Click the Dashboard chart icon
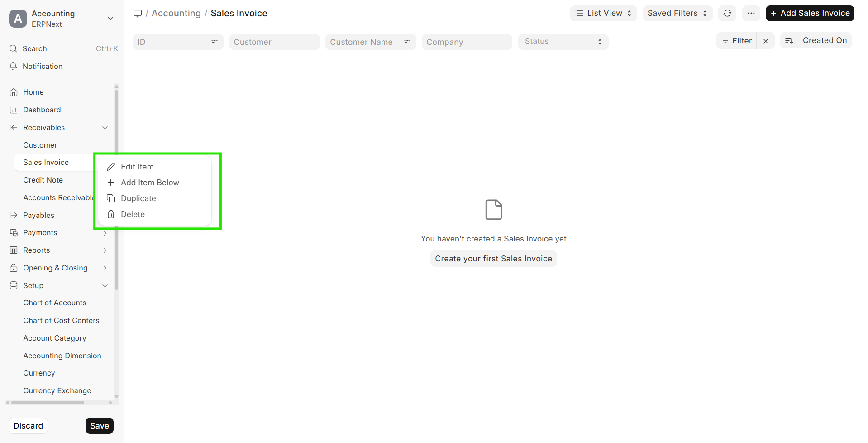The width and height of the screenshot is (868, 443). click(14, 110)
